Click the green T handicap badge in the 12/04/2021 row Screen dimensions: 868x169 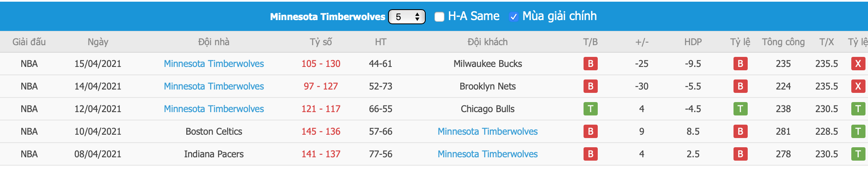click(x=740, y=109)
